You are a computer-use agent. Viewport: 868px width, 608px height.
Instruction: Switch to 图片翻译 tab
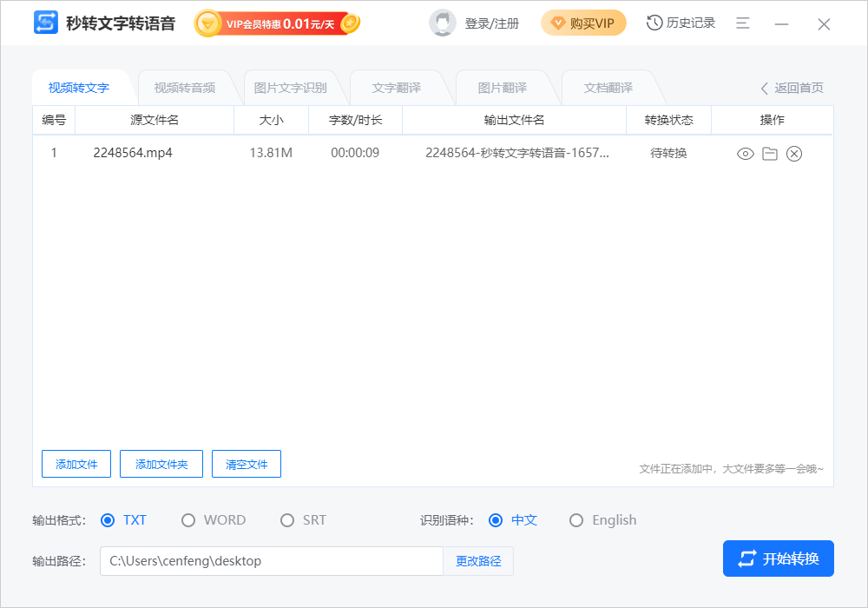coord(502,88)
